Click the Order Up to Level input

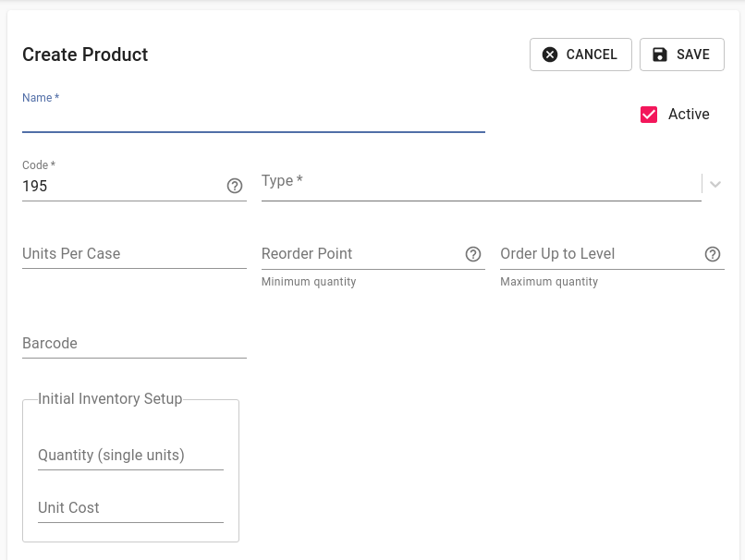tap(601, 254)
